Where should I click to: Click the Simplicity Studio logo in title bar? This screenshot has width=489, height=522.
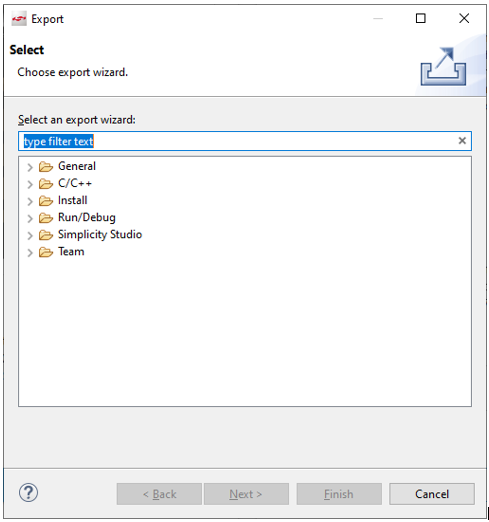click(19, 19)
